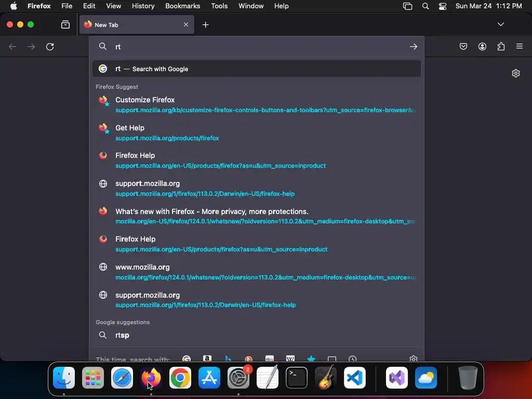Search this time with Google icon
This screenshot has width=532, height=399.
(187, 358)
